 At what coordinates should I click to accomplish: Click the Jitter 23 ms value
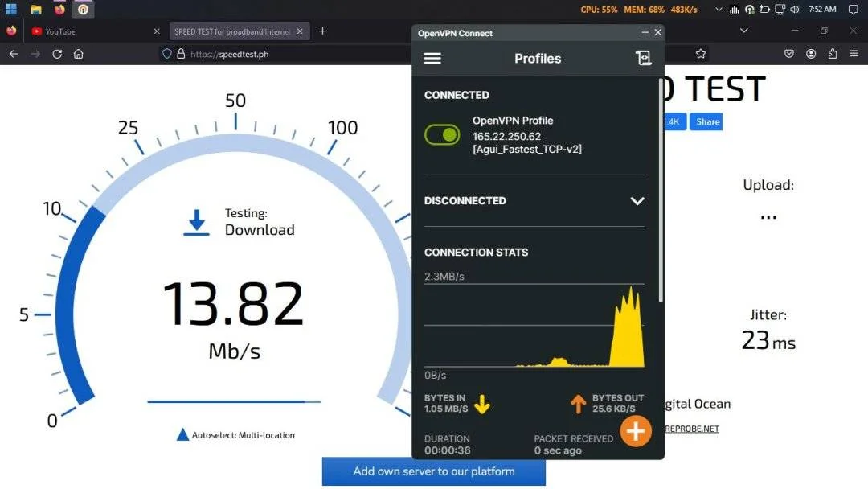(x=768, y=340)
